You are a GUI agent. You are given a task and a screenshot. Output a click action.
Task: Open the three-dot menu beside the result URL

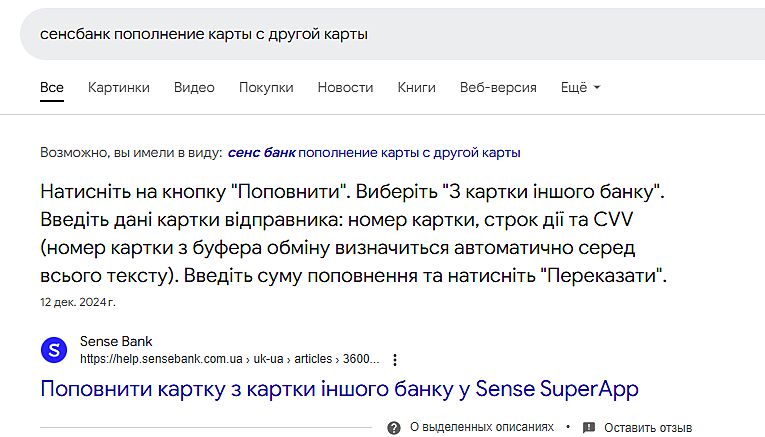[395, 359]
